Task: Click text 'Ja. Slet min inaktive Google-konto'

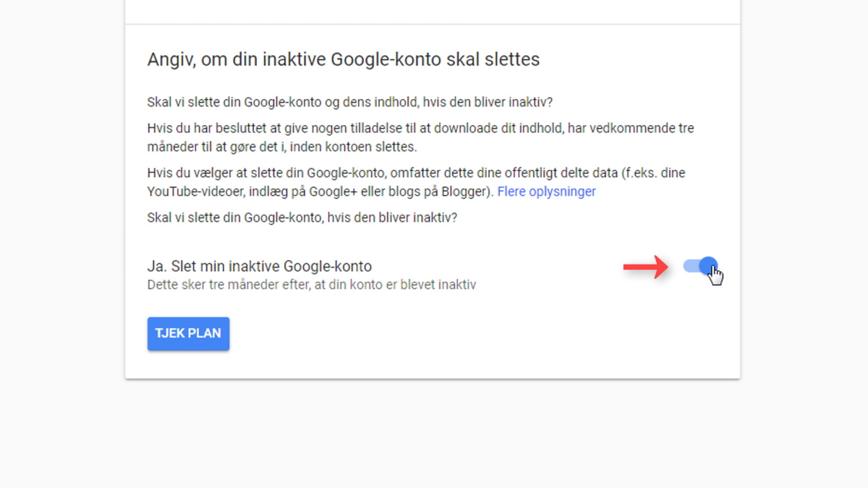Action: tap(260, 266)
